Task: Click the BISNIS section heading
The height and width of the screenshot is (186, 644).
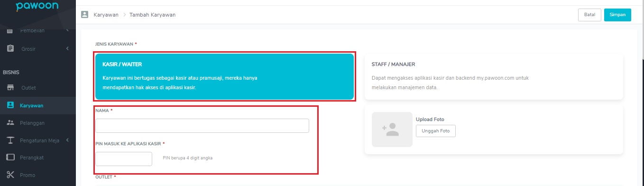Action: pyautogui.click(x=10, y=72)
